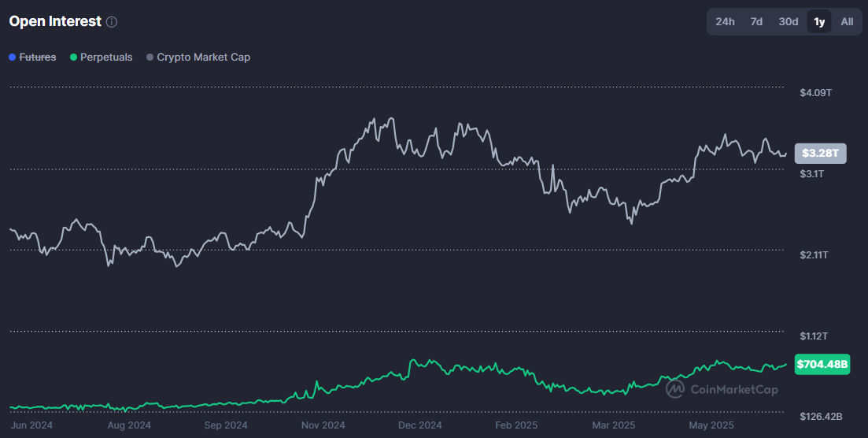Select the 1y time range tab
This screenshot has width=868, height=438.
819,21
